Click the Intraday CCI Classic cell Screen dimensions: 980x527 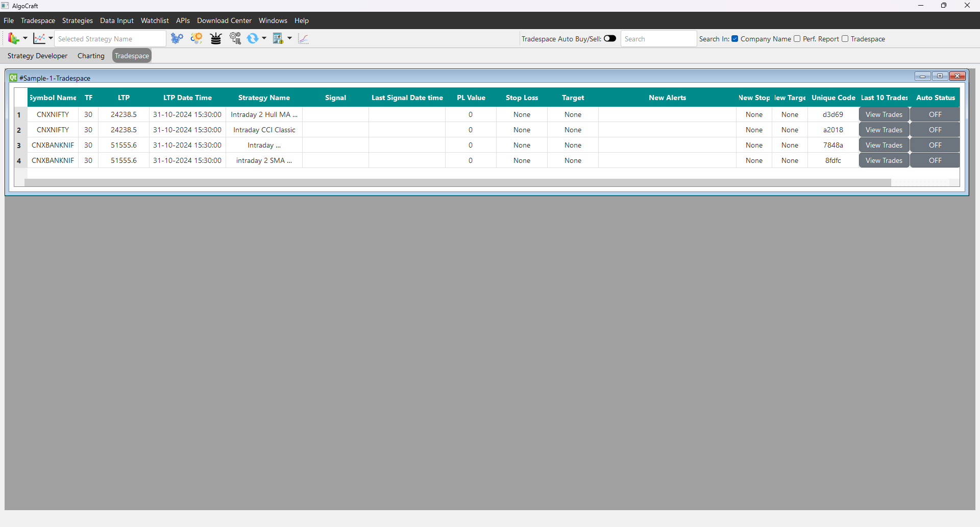point(264,130)
